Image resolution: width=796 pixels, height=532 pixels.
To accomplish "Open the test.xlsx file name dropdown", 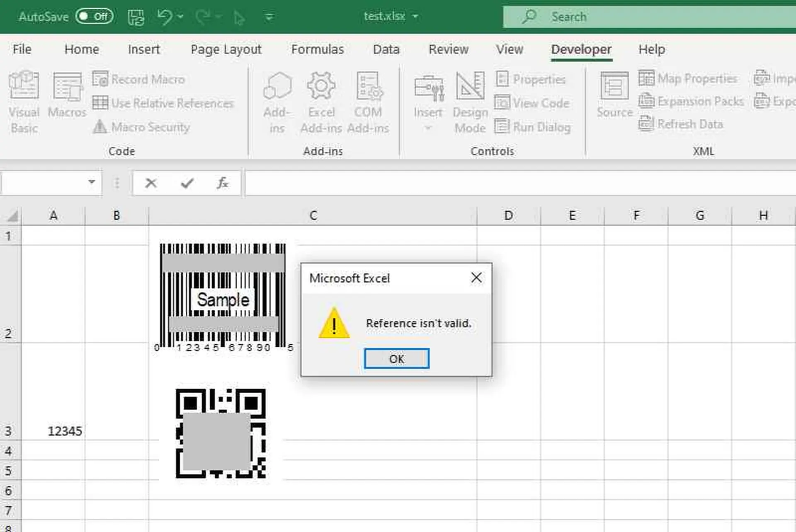I will point(415,17).
